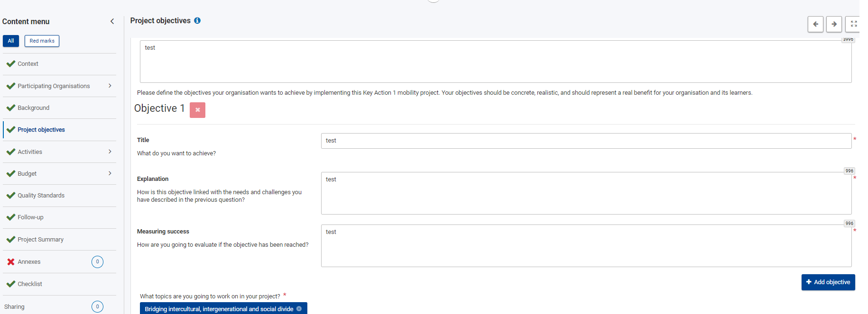
Task: Filter content menu by Red marks
Action: [42, 41]
